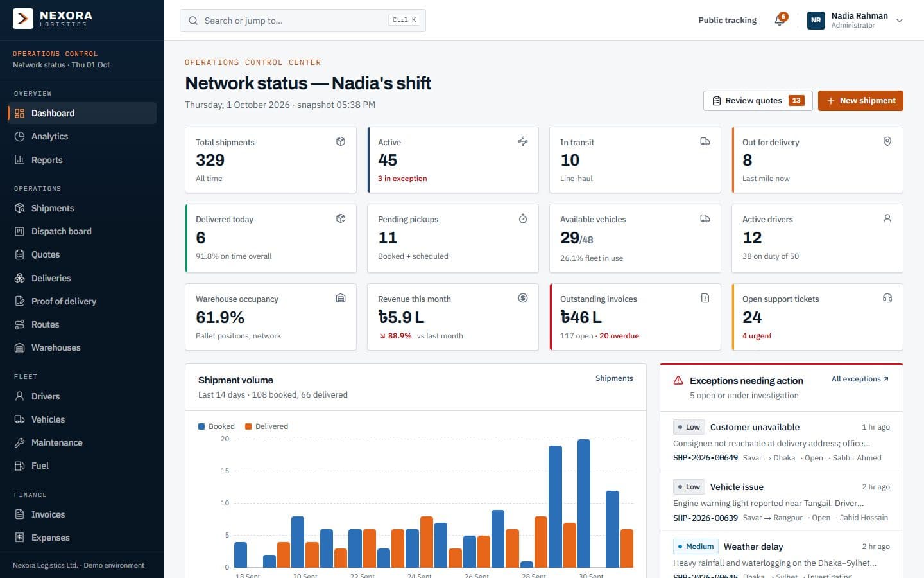The height and width of the screenshot is (578, 924).
Task: Expand the Nadia Rahman account menu chevron
Action: pyautogui.click(x=900, y=21)
